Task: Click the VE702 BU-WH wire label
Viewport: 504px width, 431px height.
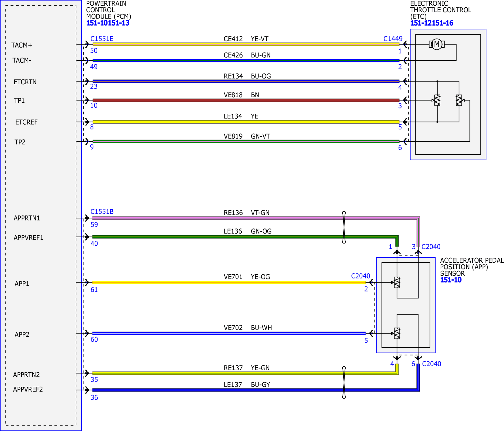Action: click(248, 328)
